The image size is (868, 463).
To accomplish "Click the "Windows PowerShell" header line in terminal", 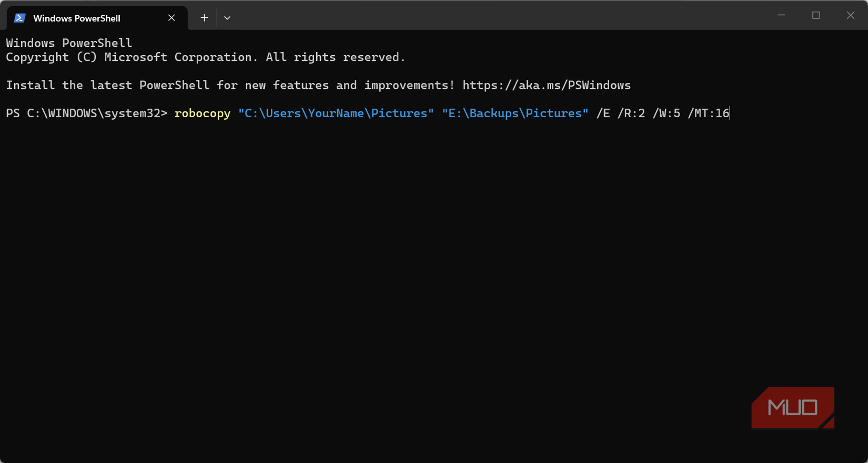I will point(69,43).
